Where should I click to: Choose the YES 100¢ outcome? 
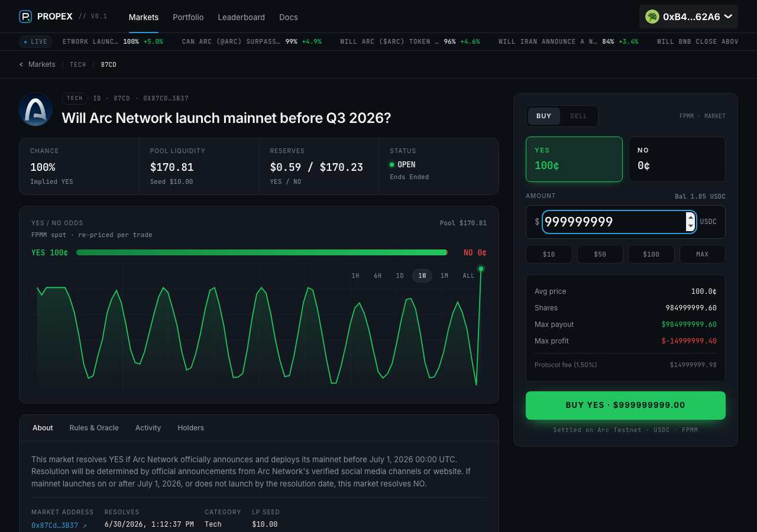(574, 159)
